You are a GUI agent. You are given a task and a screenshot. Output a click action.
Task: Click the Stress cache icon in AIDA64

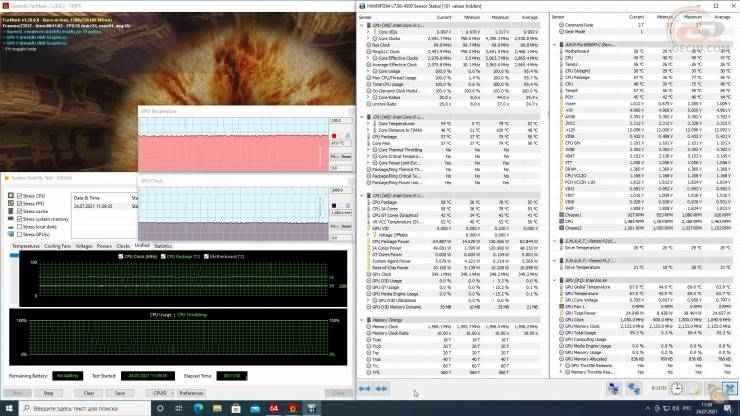(x=11, y=211)
